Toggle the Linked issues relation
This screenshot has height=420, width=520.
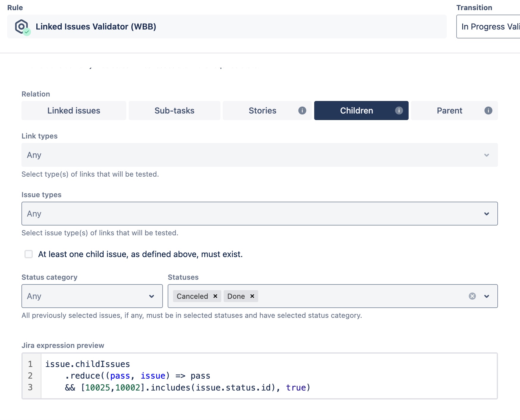coord(73,111)
